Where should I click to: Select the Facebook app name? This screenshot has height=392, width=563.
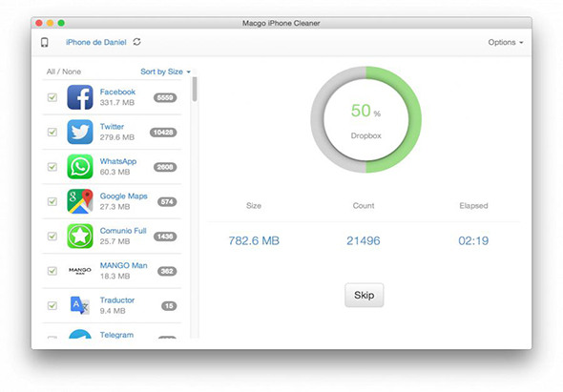(117, 92)
